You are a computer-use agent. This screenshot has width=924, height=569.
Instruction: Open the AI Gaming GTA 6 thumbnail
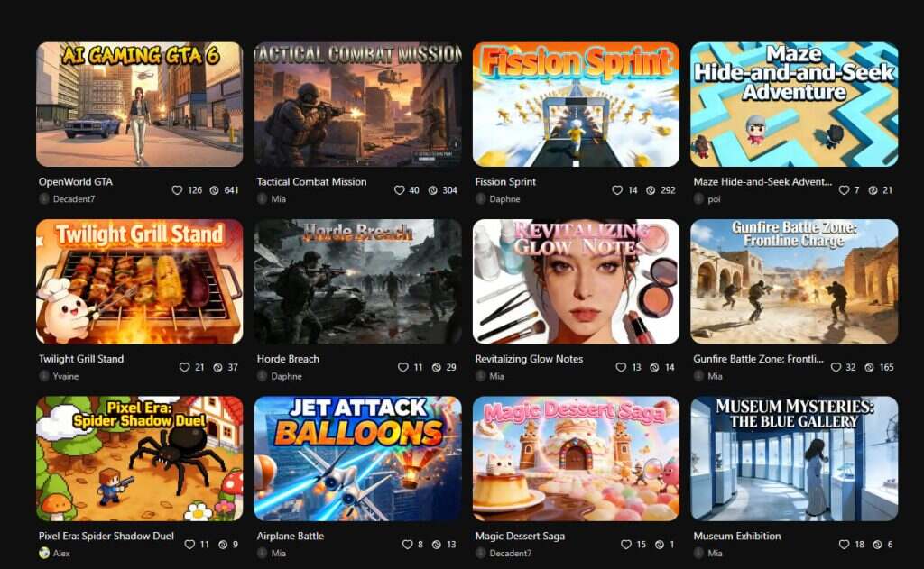point(140,105)
